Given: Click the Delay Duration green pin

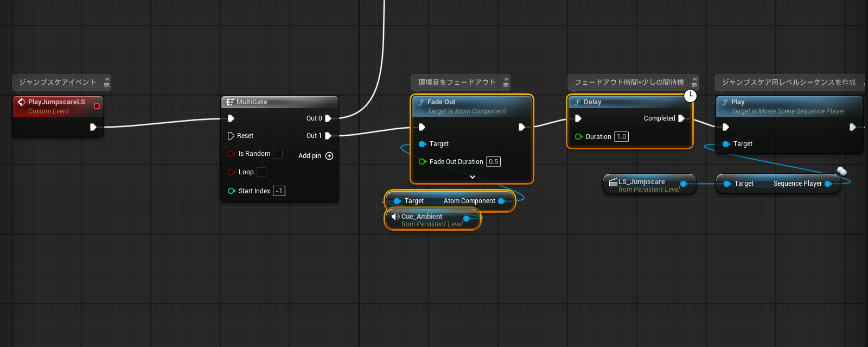Looking at the screenshot, I should point(579,137).
